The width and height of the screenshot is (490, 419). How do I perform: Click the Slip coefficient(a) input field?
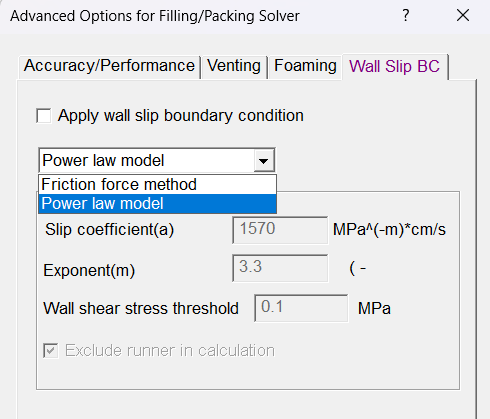click(280, 230)
